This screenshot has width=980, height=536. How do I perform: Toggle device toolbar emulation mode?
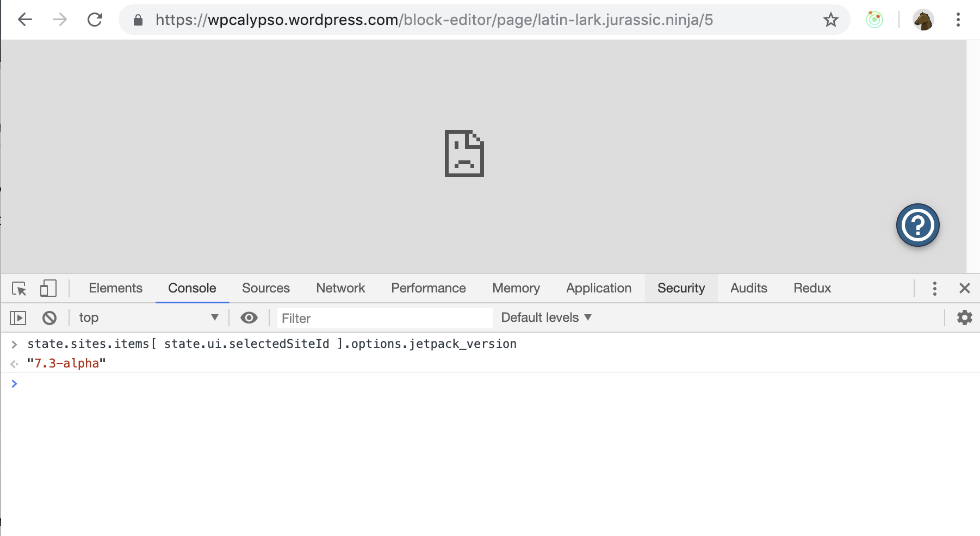(48, 289)
